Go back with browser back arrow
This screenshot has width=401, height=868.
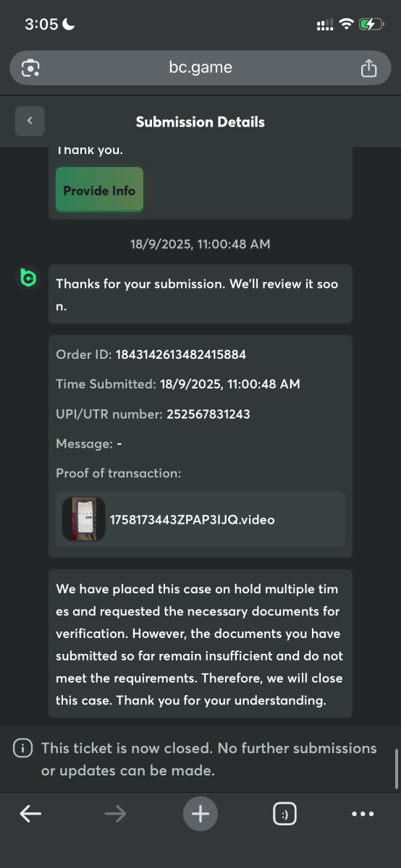pyautogui.click(x=30, y=814)
